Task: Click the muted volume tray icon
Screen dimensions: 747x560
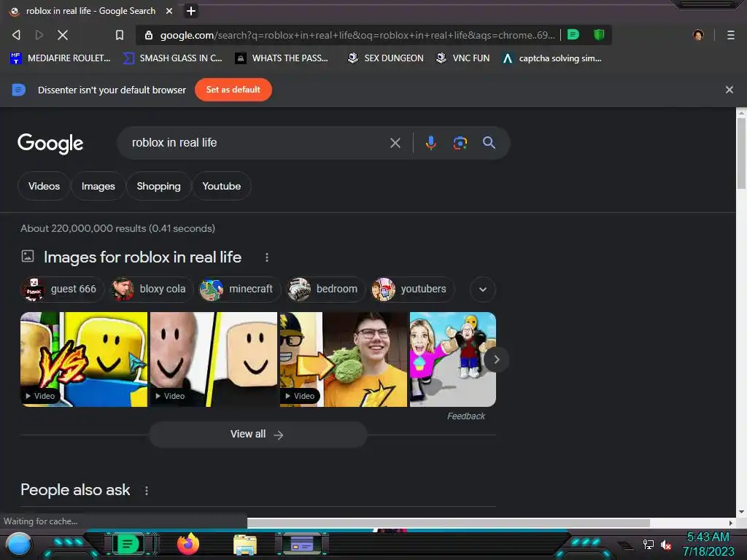Action: click(x=666, y=544)
